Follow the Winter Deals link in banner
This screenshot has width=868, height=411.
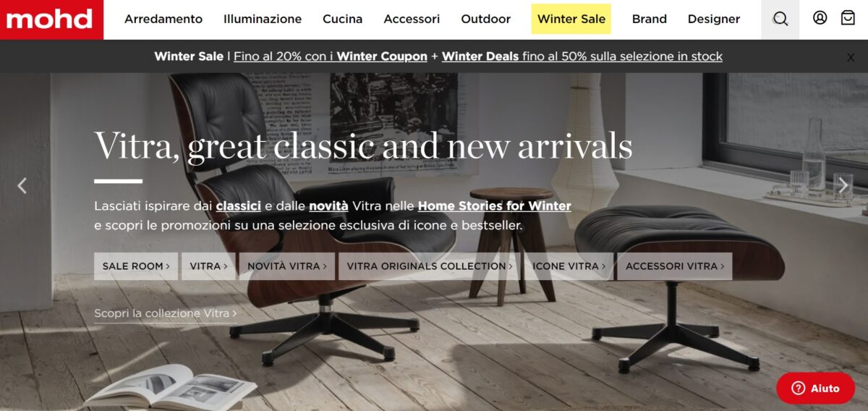[x=480, y=56]
